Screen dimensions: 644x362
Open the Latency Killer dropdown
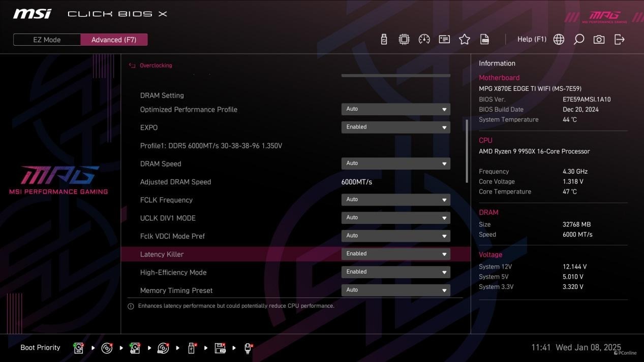click(x=395, y=254)
